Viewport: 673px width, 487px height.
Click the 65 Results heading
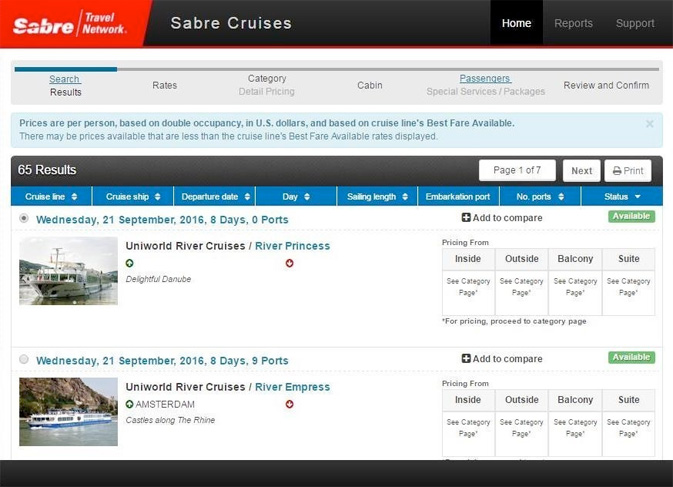click(47, 170)
